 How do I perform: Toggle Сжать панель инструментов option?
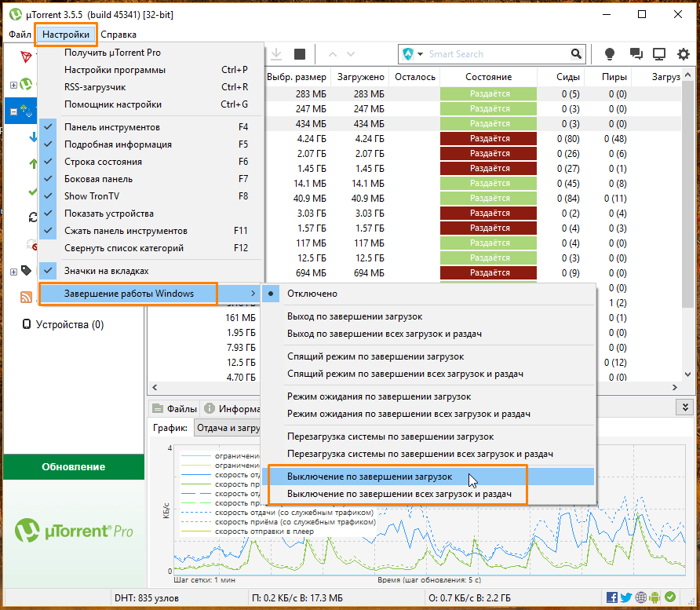[151, 231]
